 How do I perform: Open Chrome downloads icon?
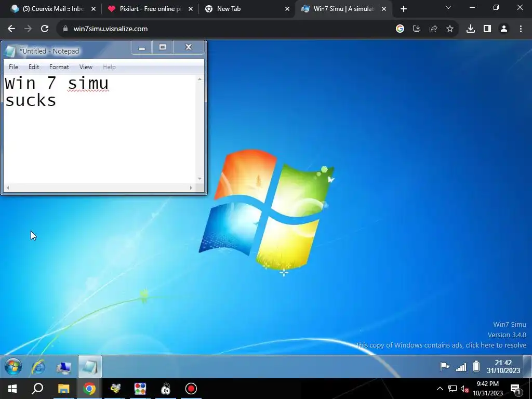click(471, 29)
